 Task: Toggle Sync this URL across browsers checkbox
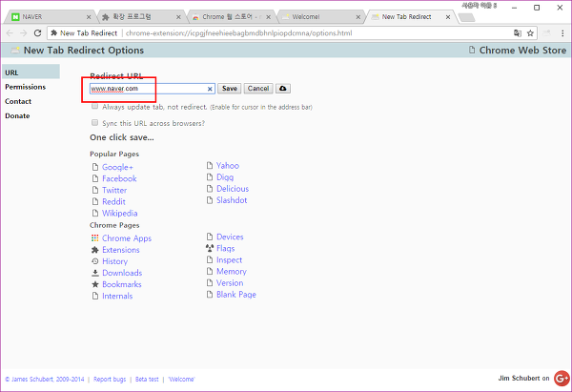click(x=94, y=123)
